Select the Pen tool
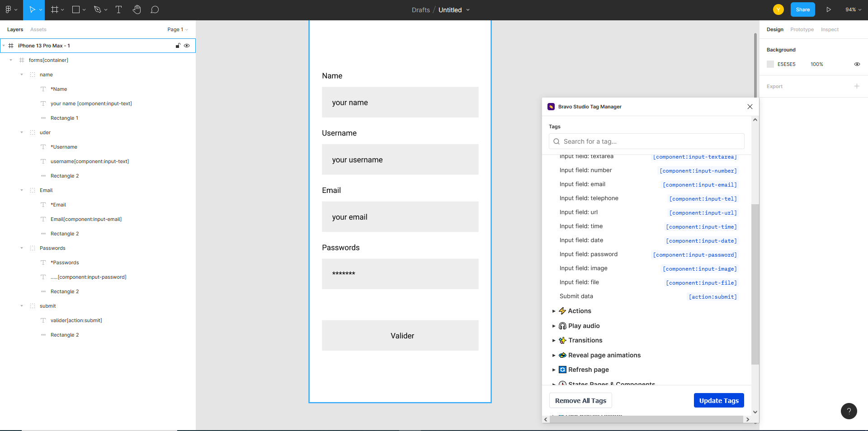 click(x=97, y=9)
